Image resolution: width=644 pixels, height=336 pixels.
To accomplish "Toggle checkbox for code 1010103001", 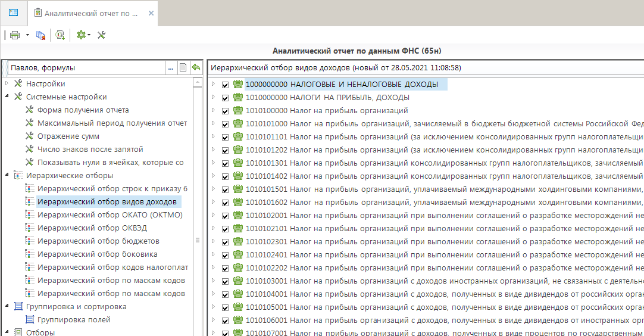I will point(225,281).
